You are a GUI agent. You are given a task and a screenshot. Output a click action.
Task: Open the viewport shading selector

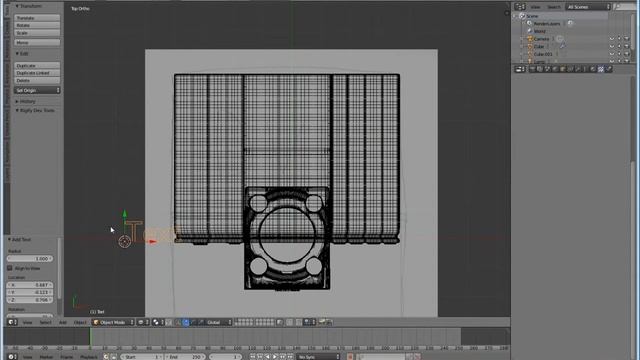click(143, 322)
